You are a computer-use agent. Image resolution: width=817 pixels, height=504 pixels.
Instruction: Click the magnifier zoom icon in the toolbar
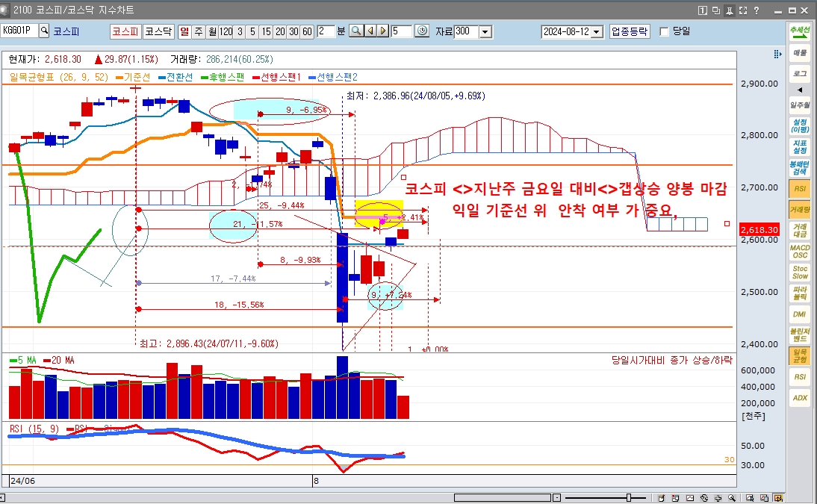(x=356, y=31)
